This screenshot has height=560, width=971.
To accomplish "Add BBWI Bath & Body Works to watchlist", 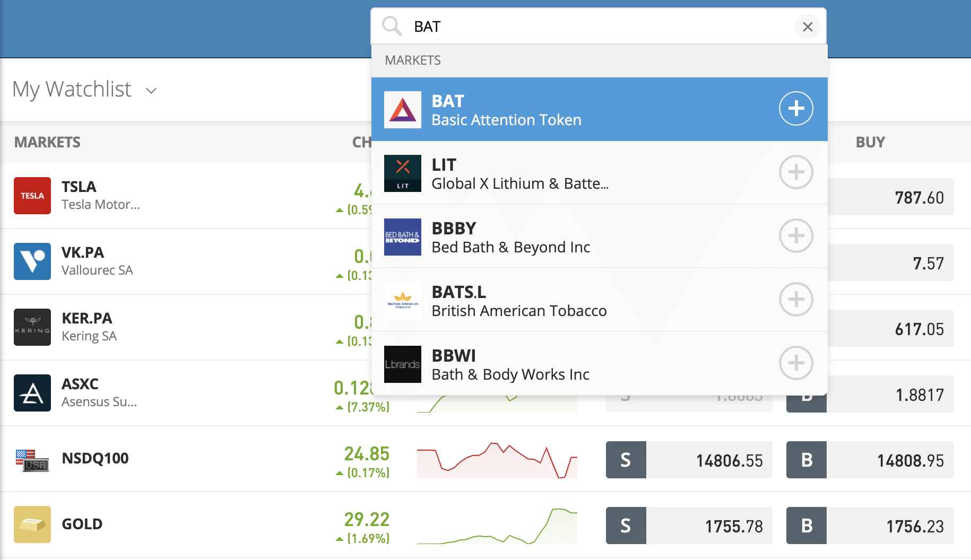I will coord(796,363).
